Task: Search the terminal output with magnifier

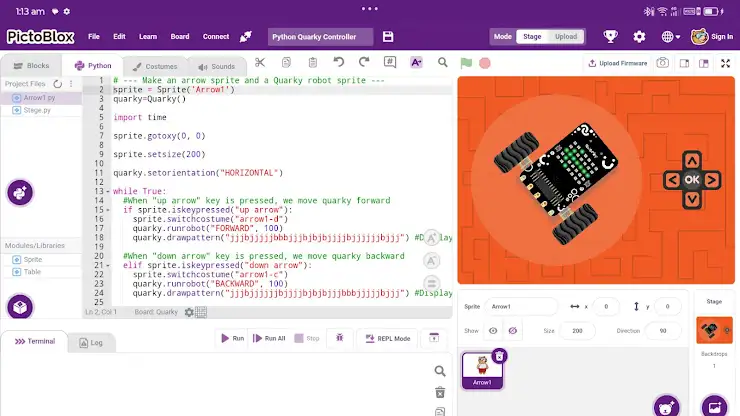Action: click(x=440, y=371)
